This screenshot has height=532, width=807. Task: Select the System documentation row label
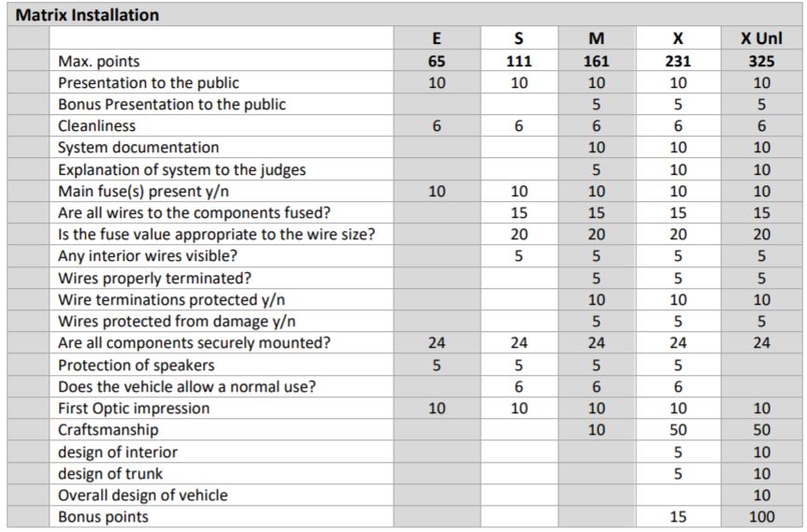click(x=138, y=147)
